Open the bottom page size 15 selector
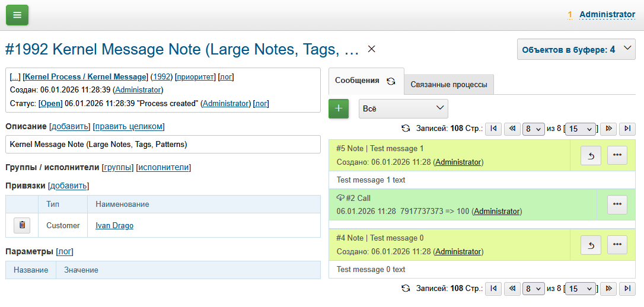 click(x=581, y=289)
